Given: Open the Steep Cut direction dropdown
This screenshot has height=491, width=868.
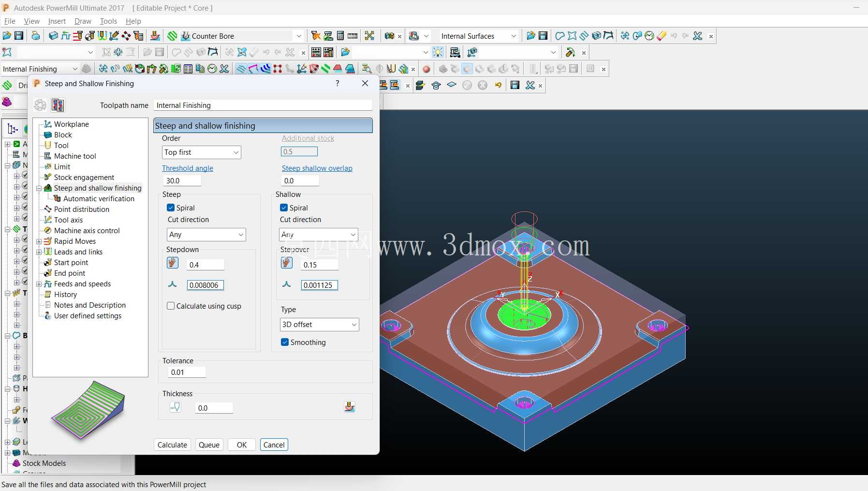Looking at the screenshot, I should [206, 235].
